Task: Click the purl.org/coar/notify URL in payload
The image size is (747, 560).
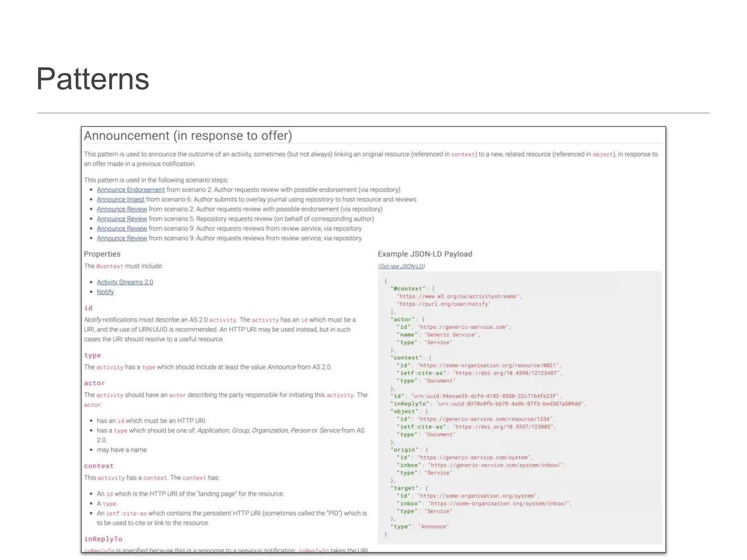Action: point(444,304)
